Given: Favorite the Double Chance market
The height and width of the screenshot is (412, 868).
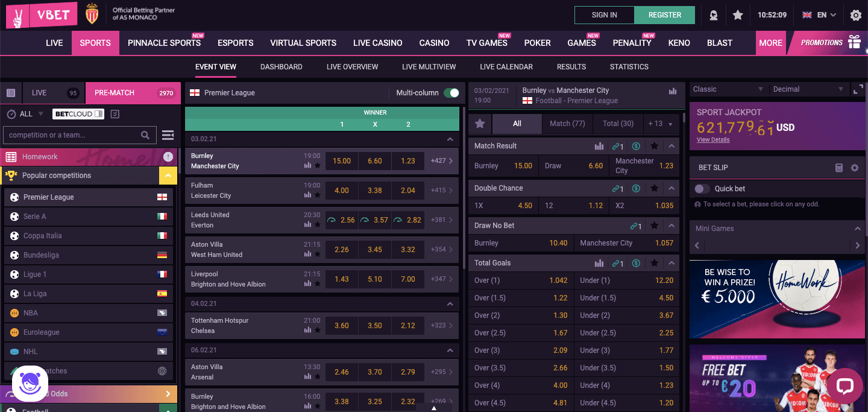Looking at the screenshot, I should (x=655, y=188).
